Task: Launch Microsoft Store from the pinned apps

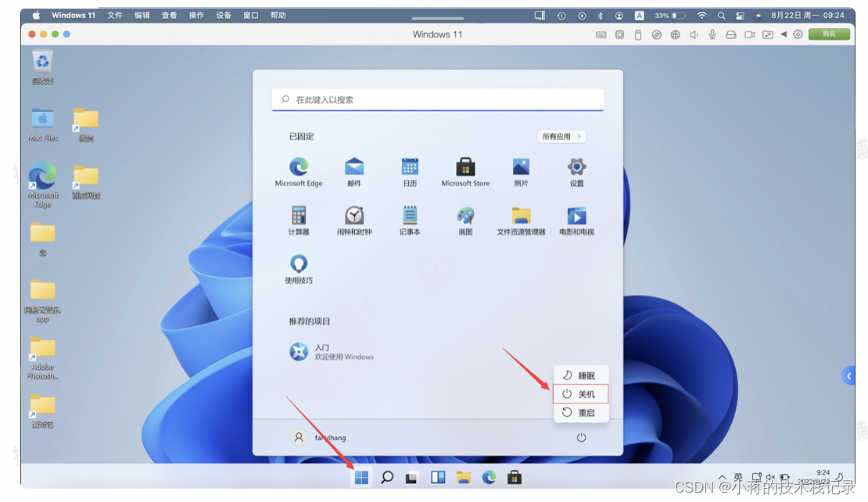Action: [465, 172]
